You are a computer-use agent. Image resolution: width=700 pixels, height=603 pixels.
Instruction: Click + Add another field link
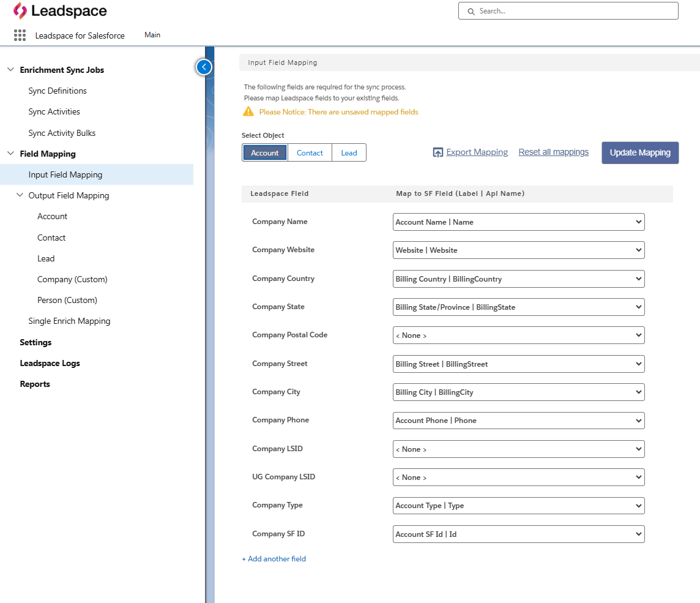pyautogui.click(x=274, y=559)
